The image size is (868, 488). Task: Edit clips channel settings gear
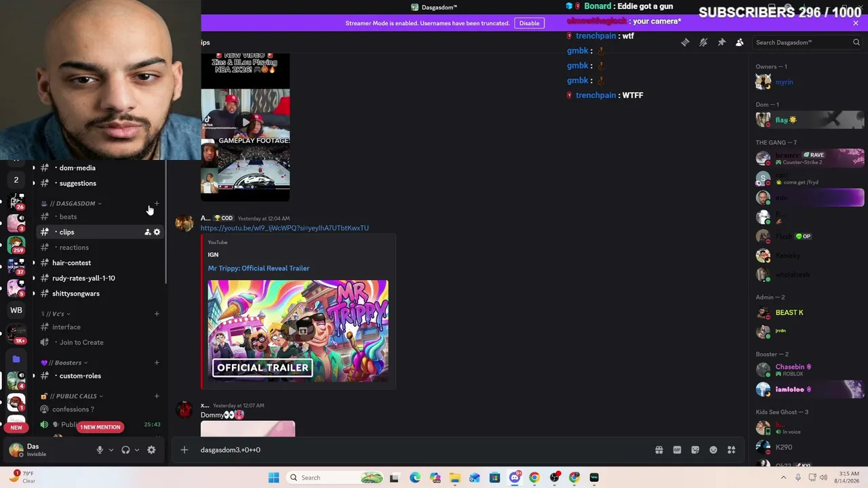157,232
